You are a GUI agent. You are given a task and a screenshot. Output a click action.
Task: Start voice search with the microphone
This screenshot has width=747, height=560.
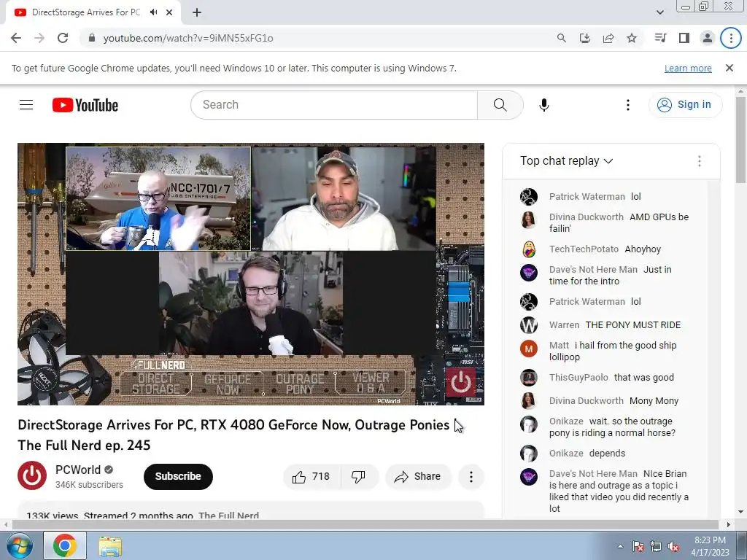tap(543, 105)
